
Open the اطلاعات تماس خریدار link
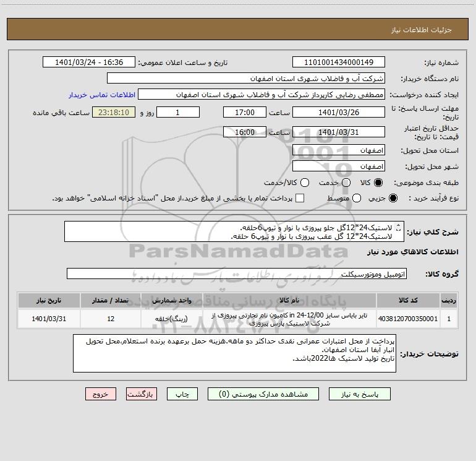pos(102,95)
